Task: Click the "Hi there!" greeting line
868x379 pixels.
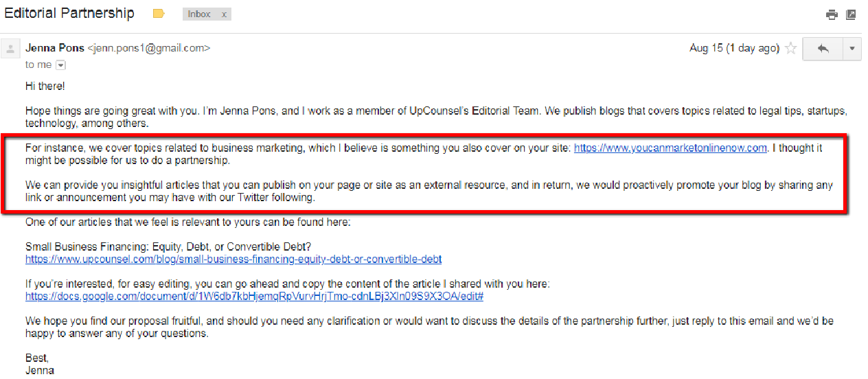Action: (45, 87)
